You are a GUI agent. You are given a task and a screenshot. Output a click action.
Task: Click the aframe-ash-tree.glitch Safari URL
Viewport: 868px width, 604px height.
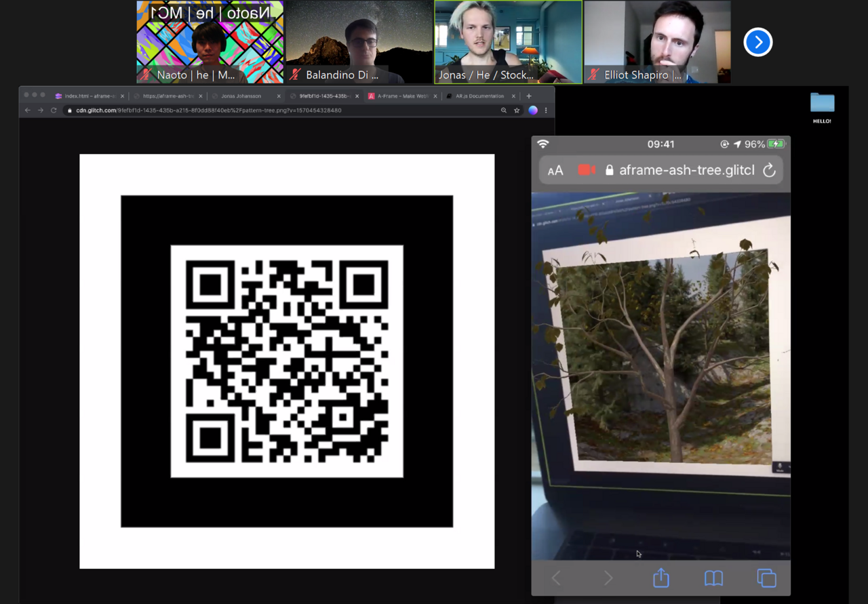pyautogui.click(x=686, y=170)
